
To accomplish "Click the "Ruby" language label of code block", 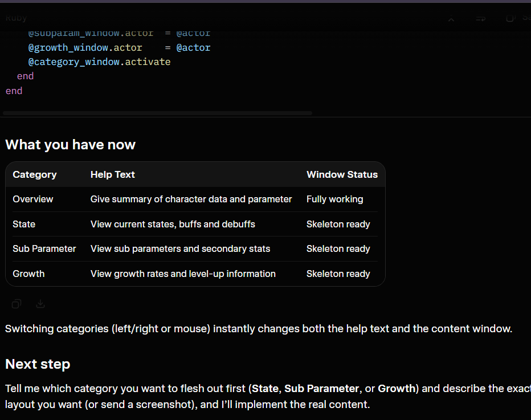I will (16, 18).
